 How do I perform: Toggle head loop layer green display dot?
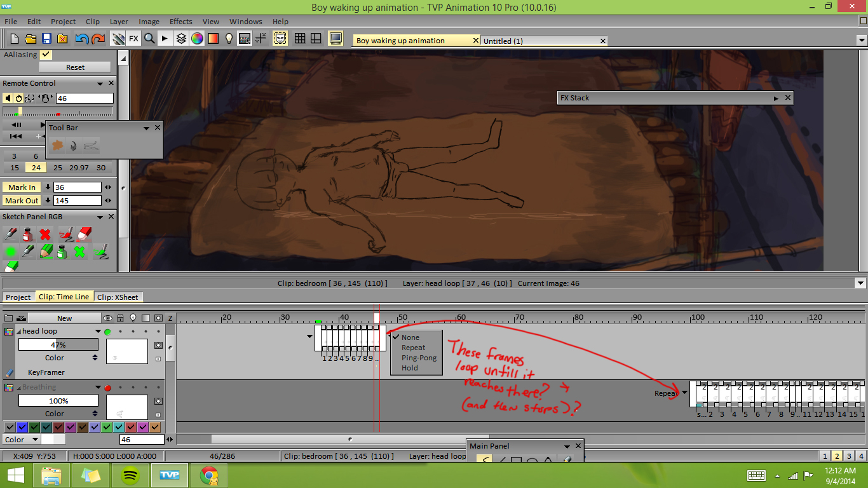tap(107, 332)
